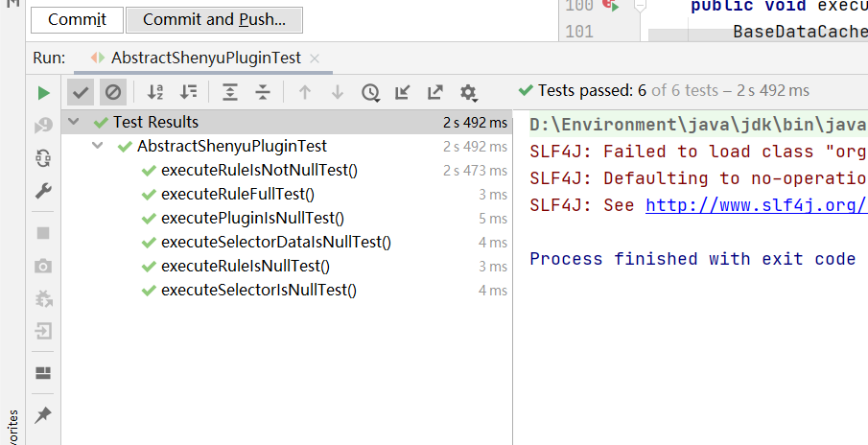Viewport: 868px width, 445px height.
Task: Pin the run tab with pin icon
Action: click(x=43, y=415)
